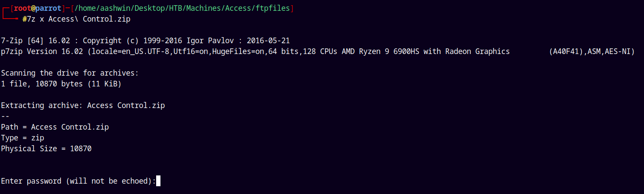Click the "Extracting archive: Access Control.zip" line
Image resolution: width=644 pixels, height=194 pixels.
coord(83,105)
